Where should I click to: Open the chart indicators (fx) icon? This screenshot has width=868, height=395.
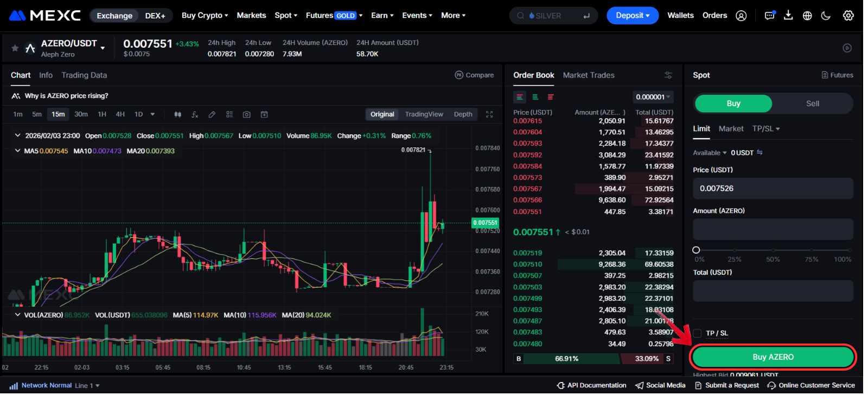[195, 114]
